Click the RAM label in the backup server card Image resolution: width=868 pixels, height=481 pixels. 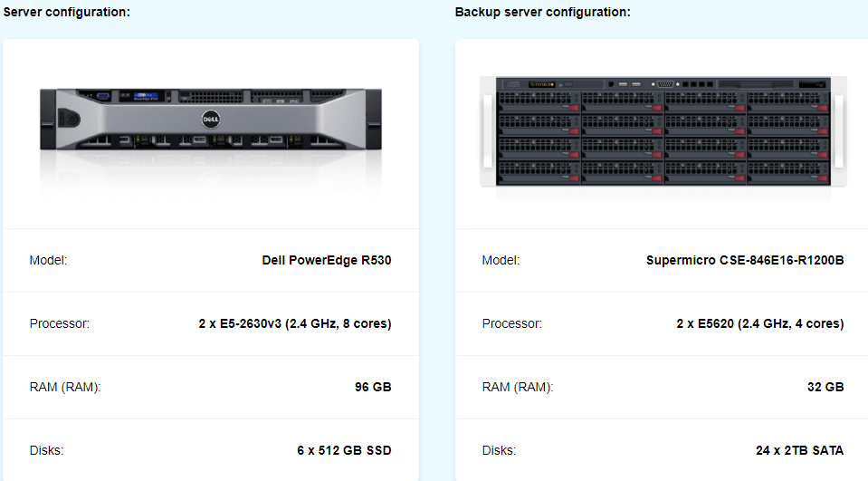point(517,387)
